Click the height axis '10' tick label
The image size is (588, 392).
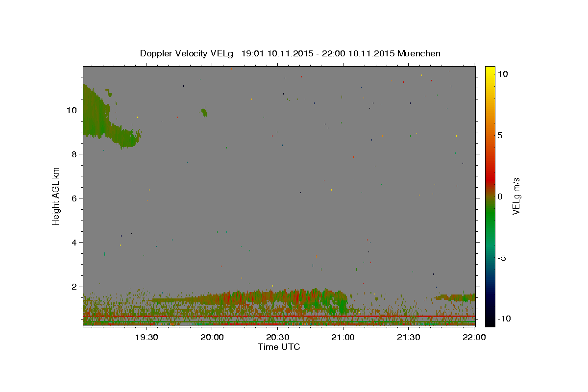71,110
